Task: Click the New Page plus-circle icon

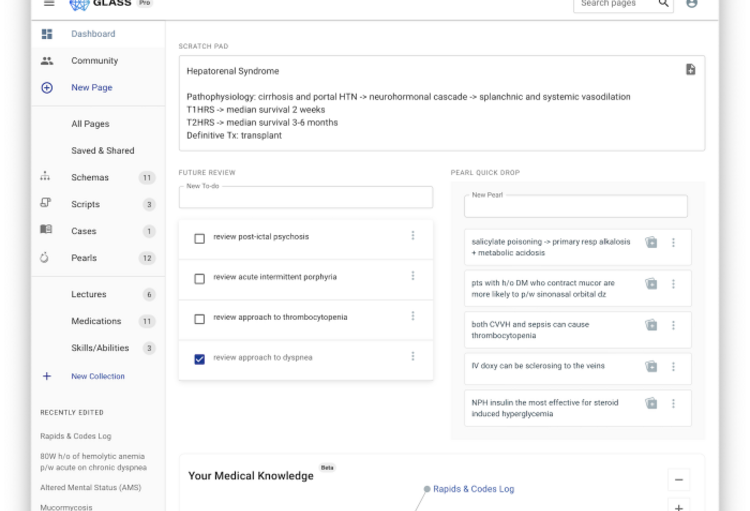Action: pyautogui.click(x=47, y=88)
